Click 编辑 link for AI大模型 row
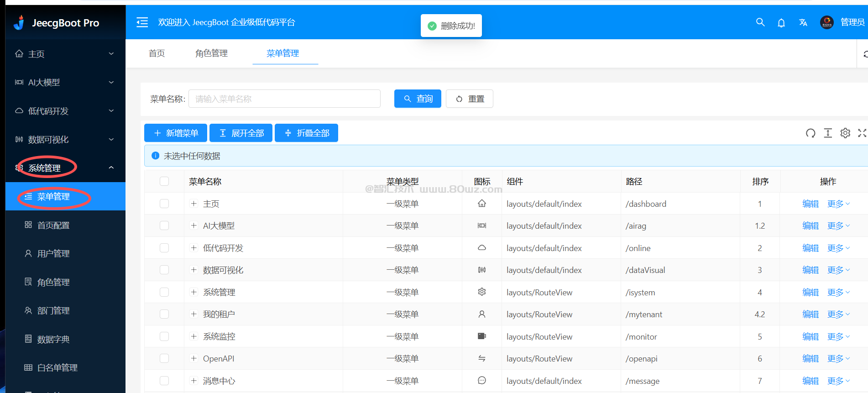868x393 pixels. (x=810, y=225)
